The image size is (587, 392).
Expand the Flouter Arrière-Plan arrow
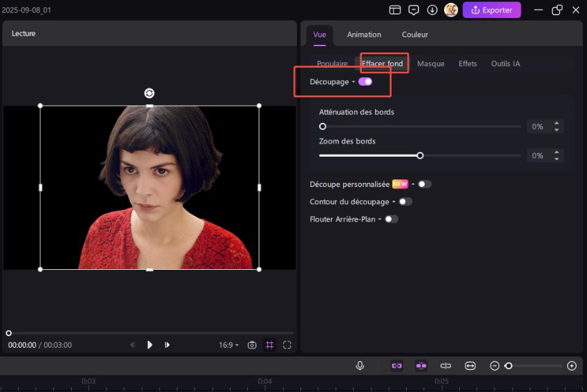point(380,219)
